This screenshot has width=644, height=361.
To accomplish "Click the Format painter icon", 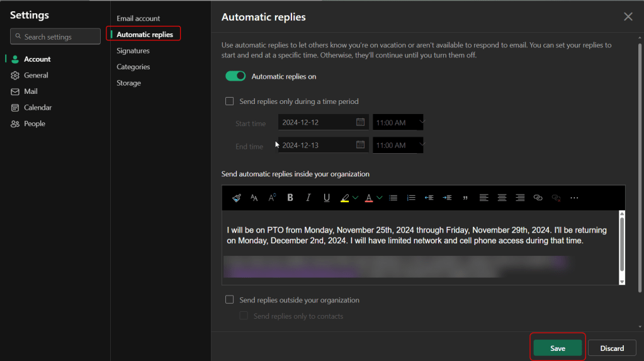I will point(236,198).
